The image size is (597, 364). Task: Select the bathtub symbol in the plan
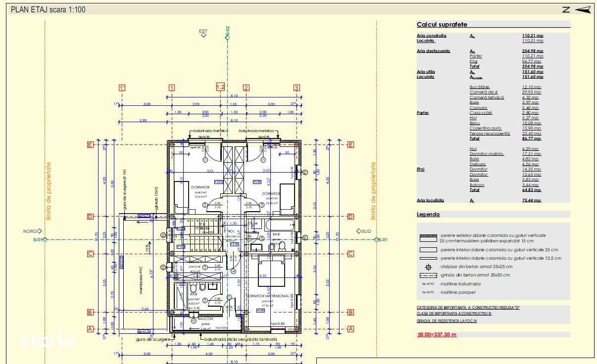pos(282,225)
